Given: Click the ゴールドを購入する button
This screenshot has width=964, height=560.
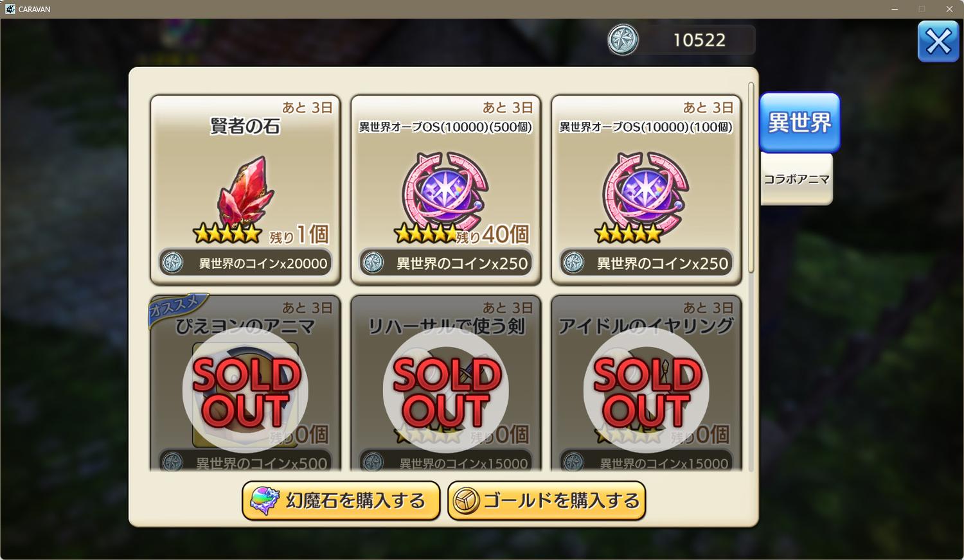Looking at the screenshot, I should (x=546, y=500).
